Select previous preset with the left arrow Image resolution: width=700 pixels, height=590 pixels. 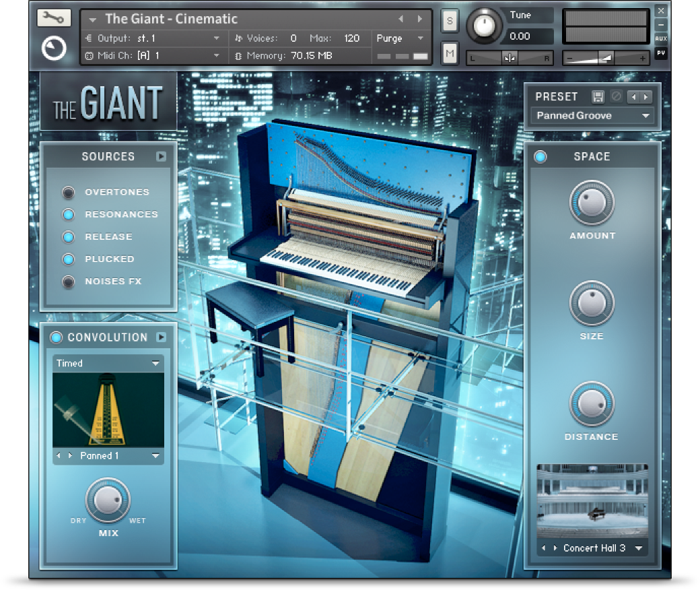coord(633,96)
